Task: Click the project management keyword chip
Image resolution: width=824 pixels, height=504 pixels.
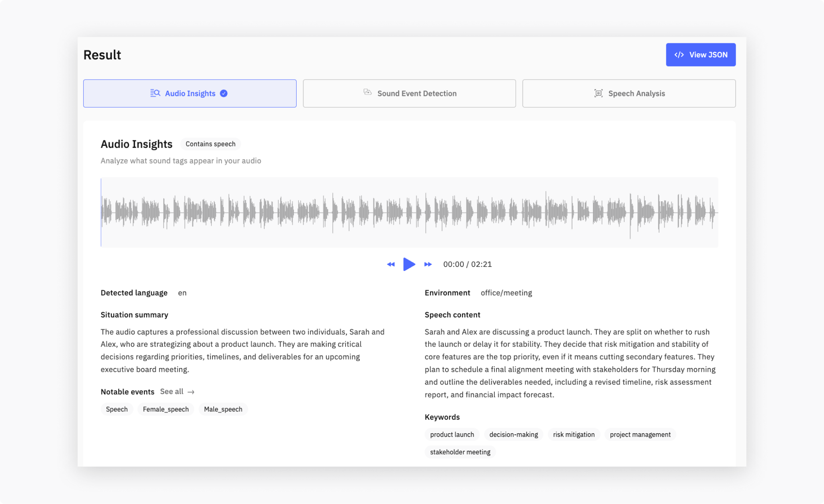Action: pyautogui.click(x=640, y=434)
